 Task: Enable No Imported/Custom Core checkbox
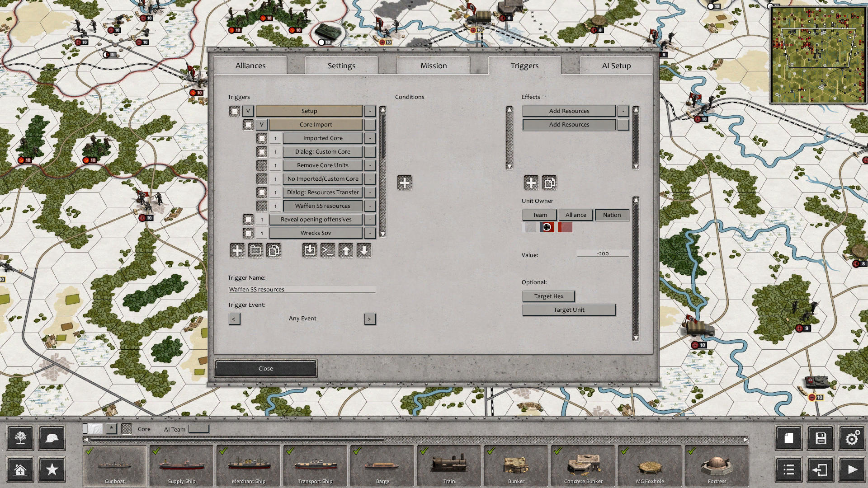pyautogui.click(x=262, y=178)
